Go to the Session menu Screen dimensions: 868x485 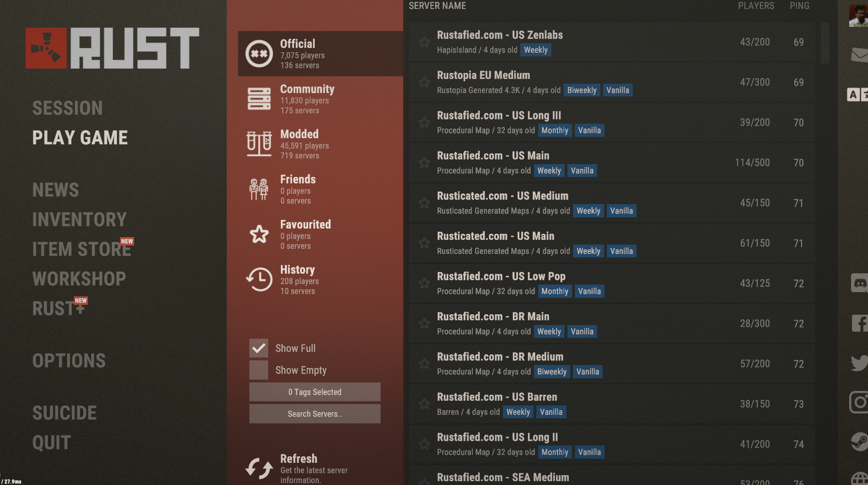[x=67, y=108]
